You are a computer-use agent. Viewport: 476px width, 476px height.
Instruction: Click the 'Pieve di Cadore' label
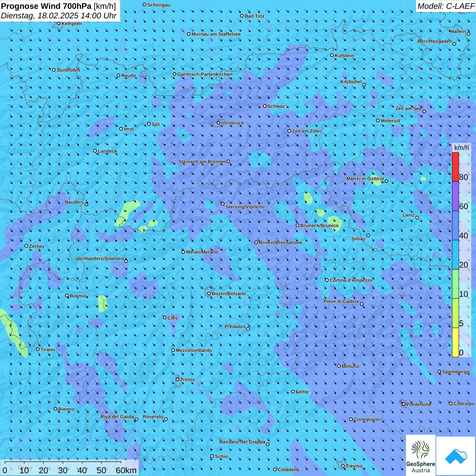[341, 301]
